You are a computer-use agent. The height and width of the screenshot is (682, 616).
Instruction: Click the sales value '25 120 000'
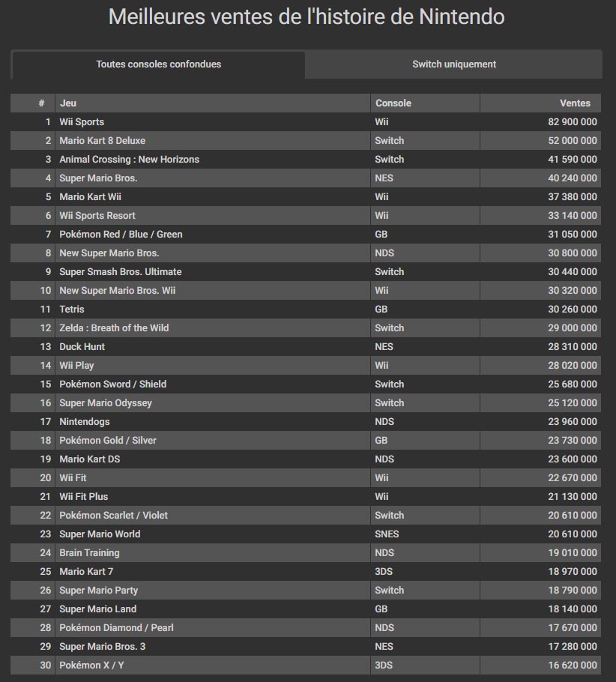(x=572, y=402)
